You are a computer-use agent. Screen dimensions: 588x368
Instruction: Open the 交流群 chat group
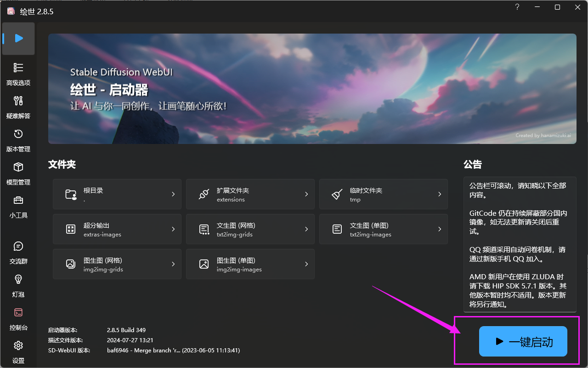coord(18,253)
